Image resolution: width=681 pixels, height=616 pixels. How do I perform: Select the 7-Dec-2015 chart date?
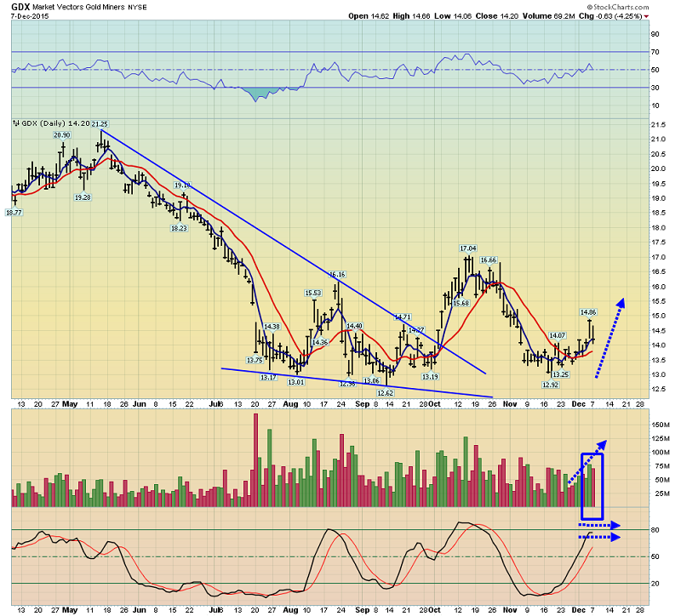coord(30,16)
